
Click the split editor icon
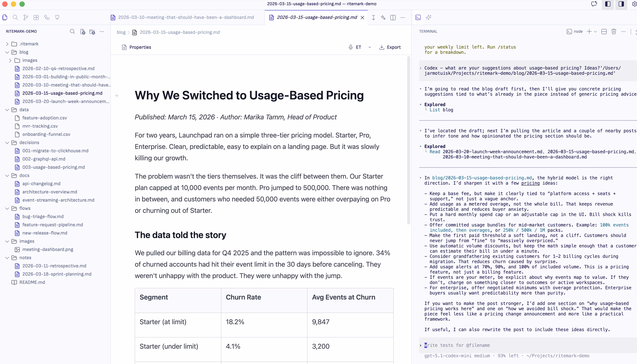pyautogui.click(x=393, y=18)
